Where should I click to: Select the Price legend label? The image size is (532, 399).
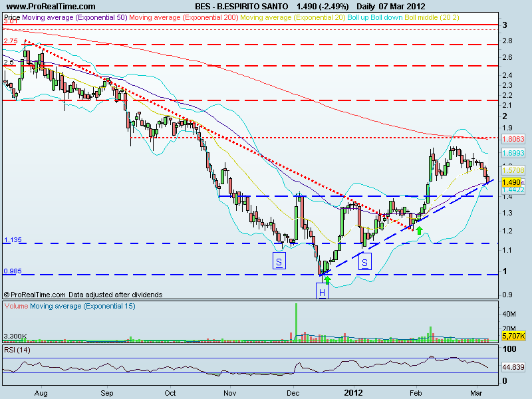tap(12, 17)
